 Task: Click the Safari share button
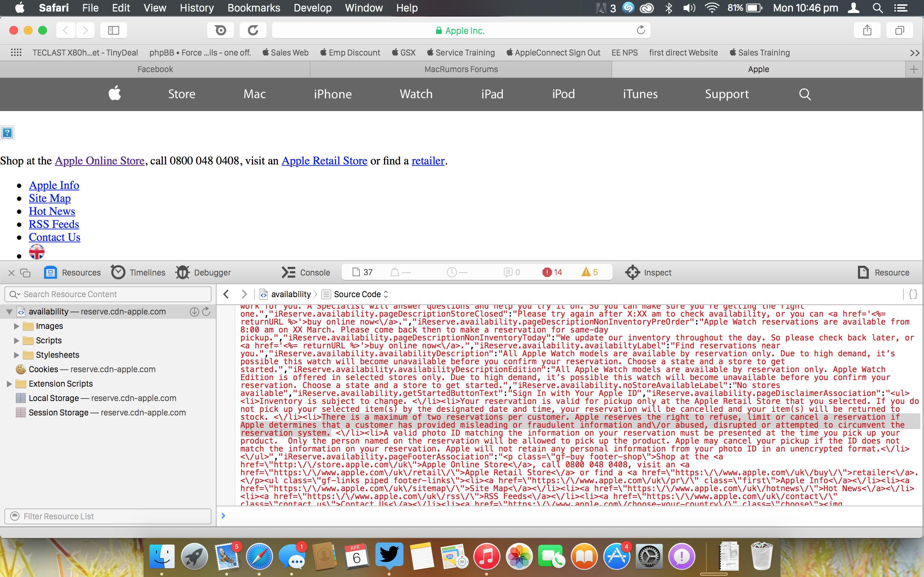[867, 30]
